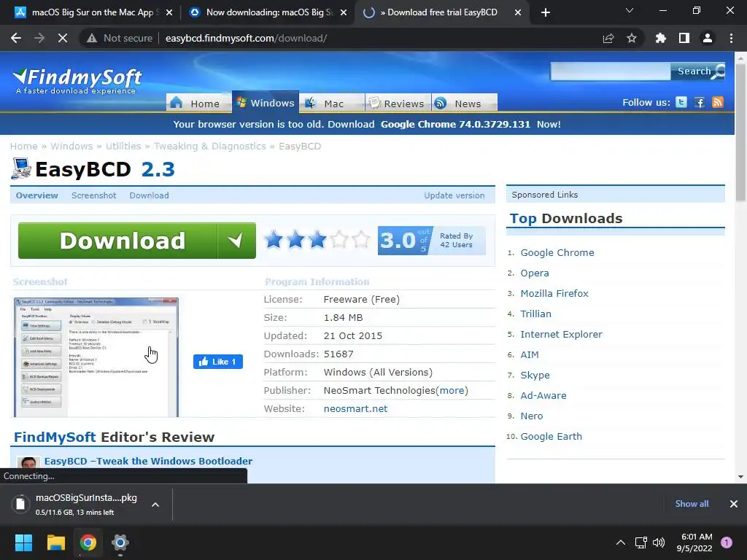Open the neosmart.net website link
Image resolution: width=747 pixels, height=560 pixels.
[x=355, y=408]
